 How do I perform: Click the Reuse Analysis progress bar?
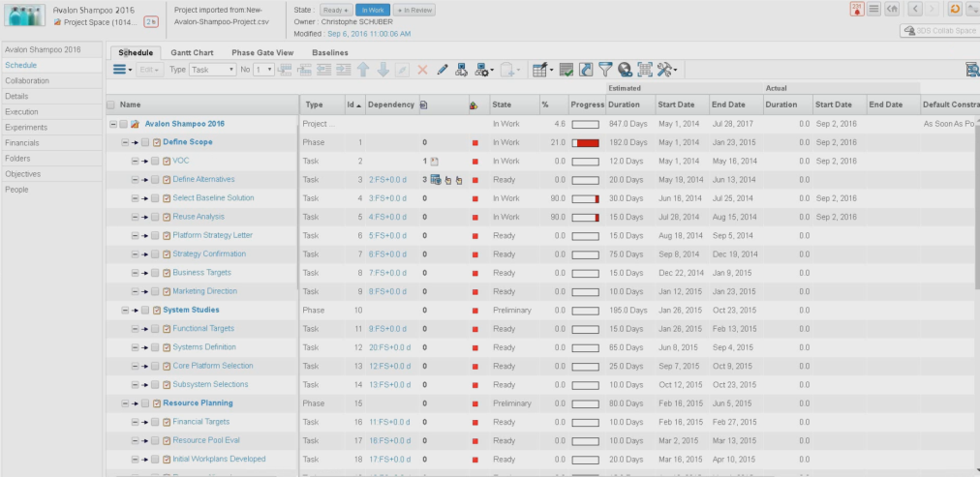(586, 218)
